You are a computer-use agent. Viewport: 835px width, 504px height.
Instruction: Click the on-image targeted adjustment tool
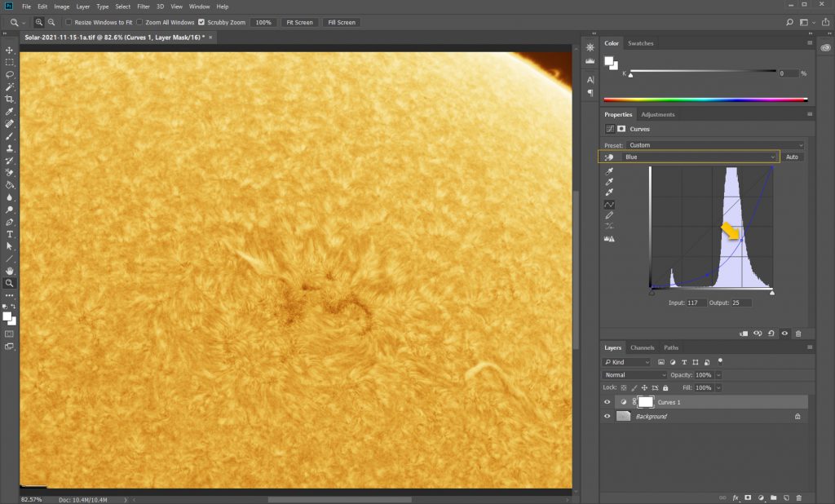pyautogui.click(x=609, y=157)
